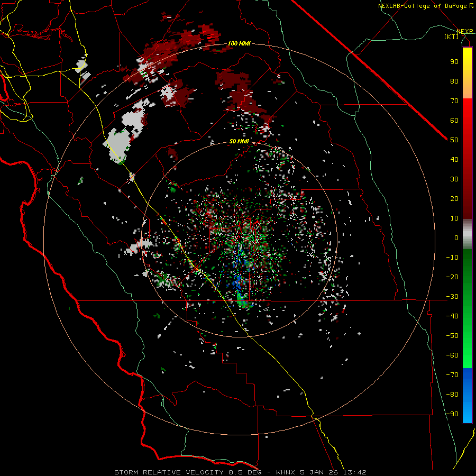The height and width of the screenshot is (476, 476).
Task: Click the 13:42 timestamp in the caption
Action: [x=355, y=472]
